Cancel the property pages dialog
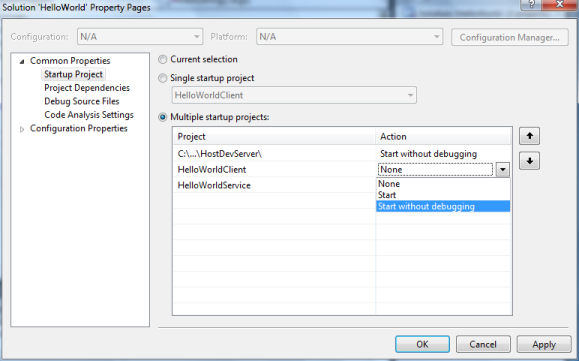The width and height of the screenshot is (579, 361). (483, 344)
